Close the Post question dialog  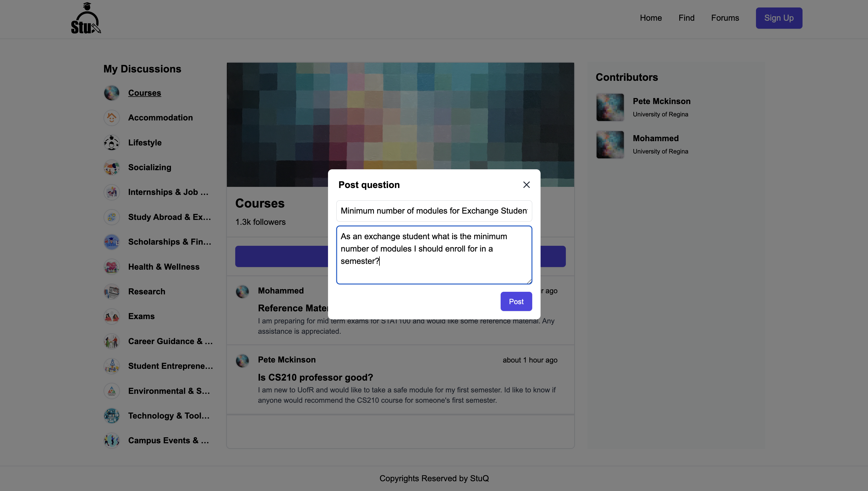coord(526,185)
